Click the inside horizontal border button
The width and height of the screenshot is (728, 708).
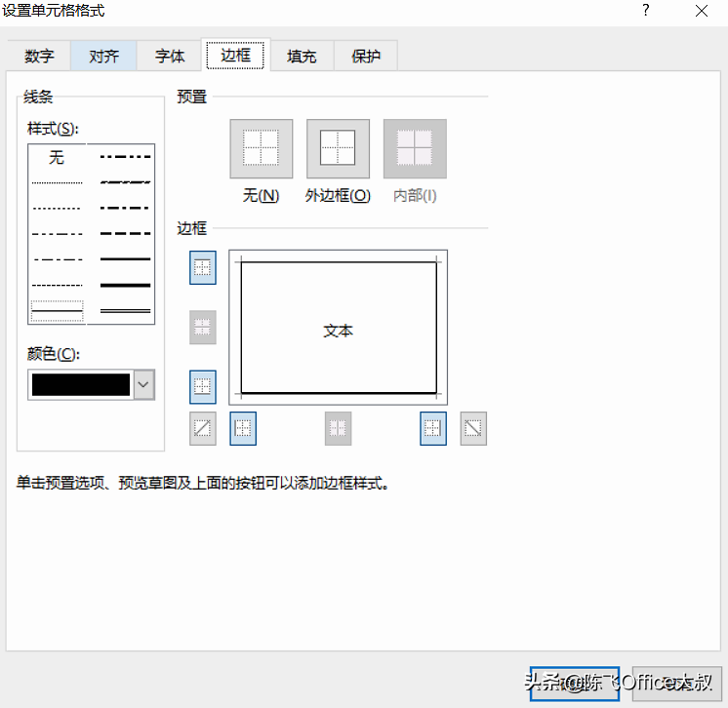coord(202,327)
